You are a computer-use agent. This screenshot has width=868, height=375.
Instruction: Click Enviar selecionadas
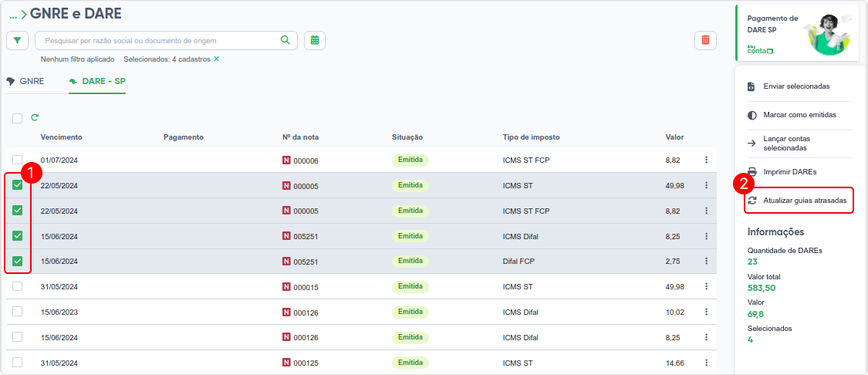[x=796, y=86]
